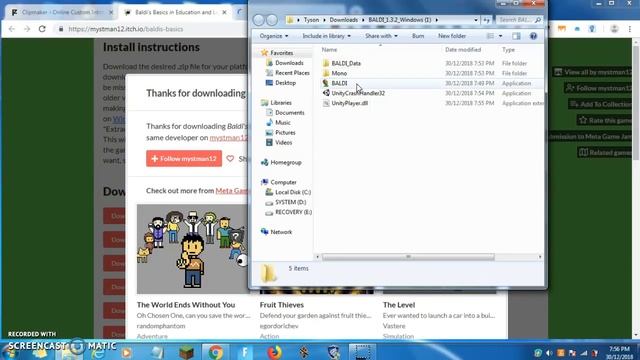Open Explorer help via question mark icon
This screenshot has width=640, height=360.
click(533, 36)
